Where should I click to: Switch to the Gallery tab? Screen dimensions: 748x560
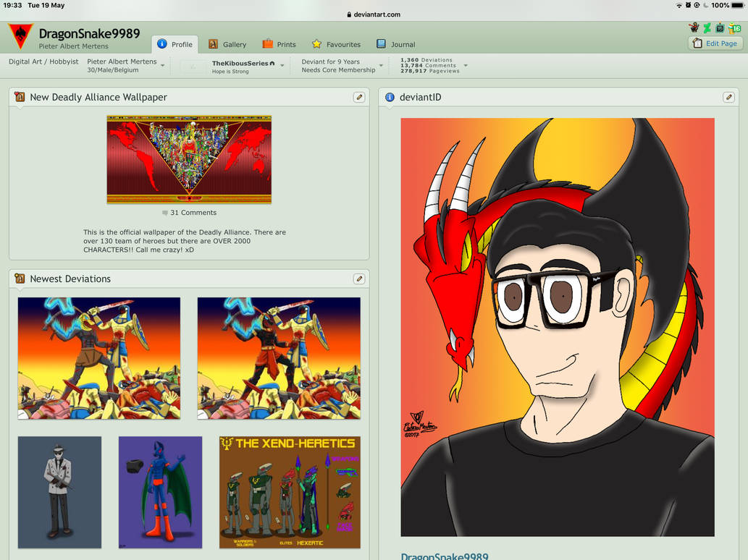(227, 44)
